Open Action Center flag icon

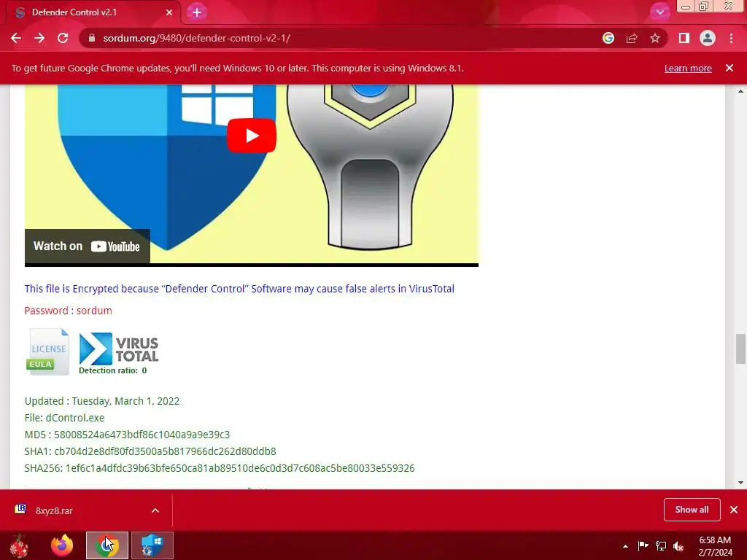tap(643, 545)
